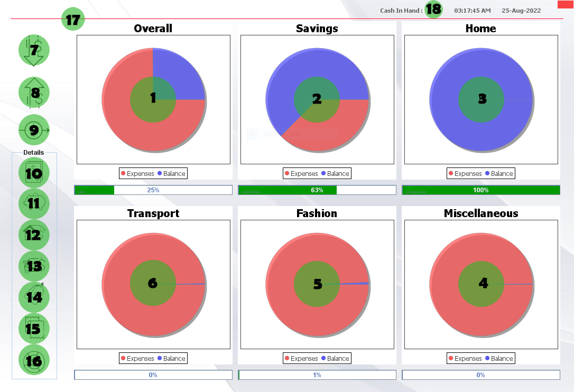Open the price tag Fashion details icon
574x392 pixels.
point(34,297)
